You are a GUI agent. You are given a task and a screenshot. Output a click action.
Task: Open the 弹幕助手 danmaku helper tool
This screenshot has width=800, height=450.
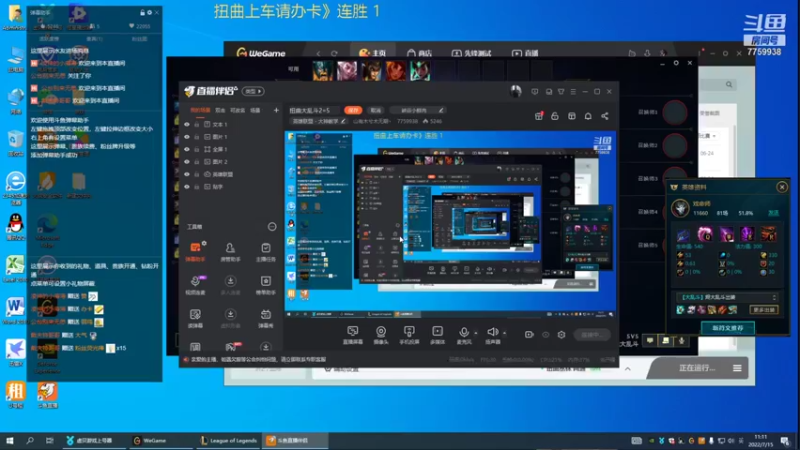click(195, 252)
